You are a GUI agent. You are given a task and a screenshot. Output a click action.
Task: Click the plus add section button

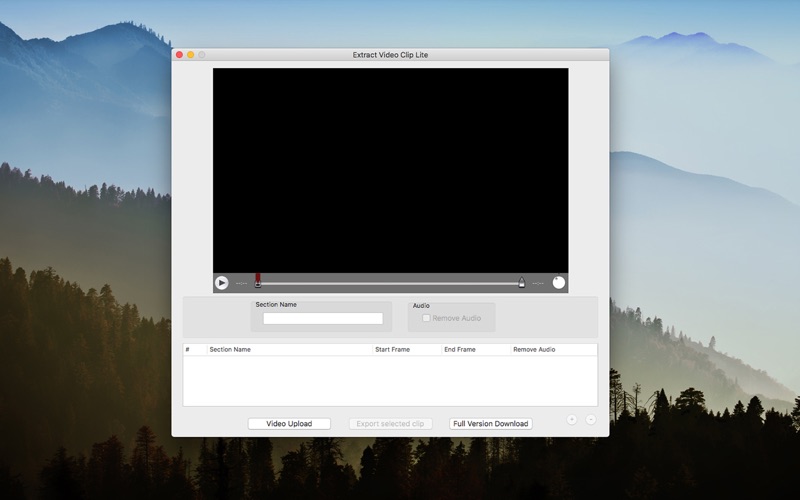coord(572,420)
